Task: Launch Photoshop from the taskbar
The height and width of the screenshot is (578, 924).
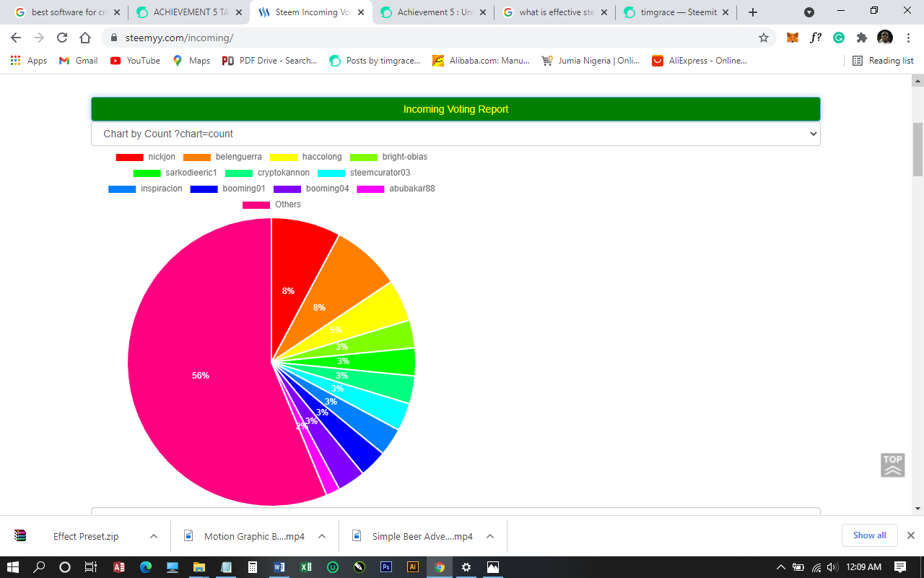Action: pos(386,566)
